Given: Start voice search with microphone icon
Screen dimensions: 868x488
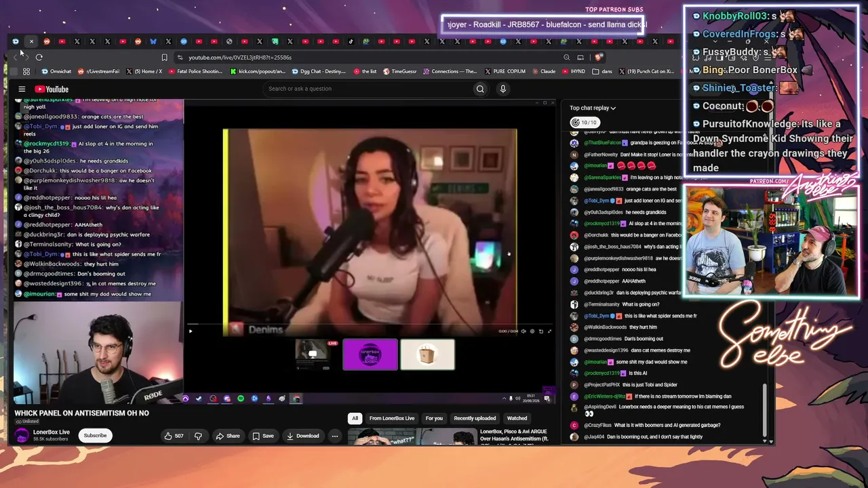Looking at the screenshot, I should [x=502, y=89].
